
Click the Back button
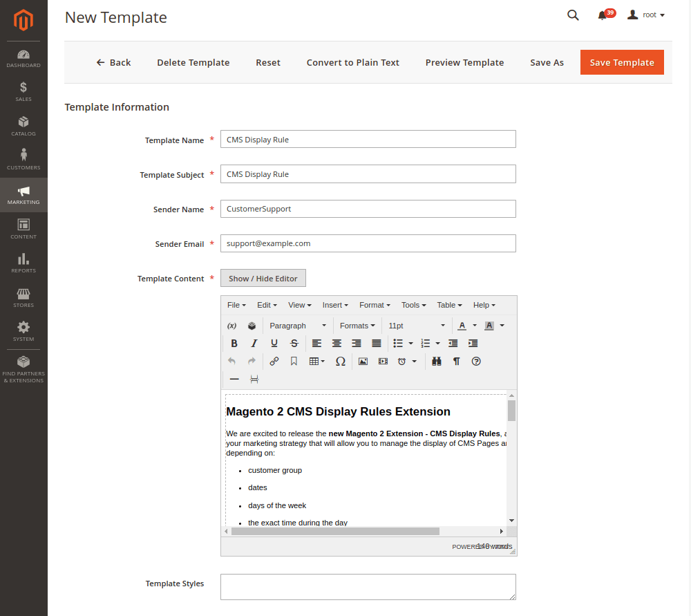coord(113,63)
